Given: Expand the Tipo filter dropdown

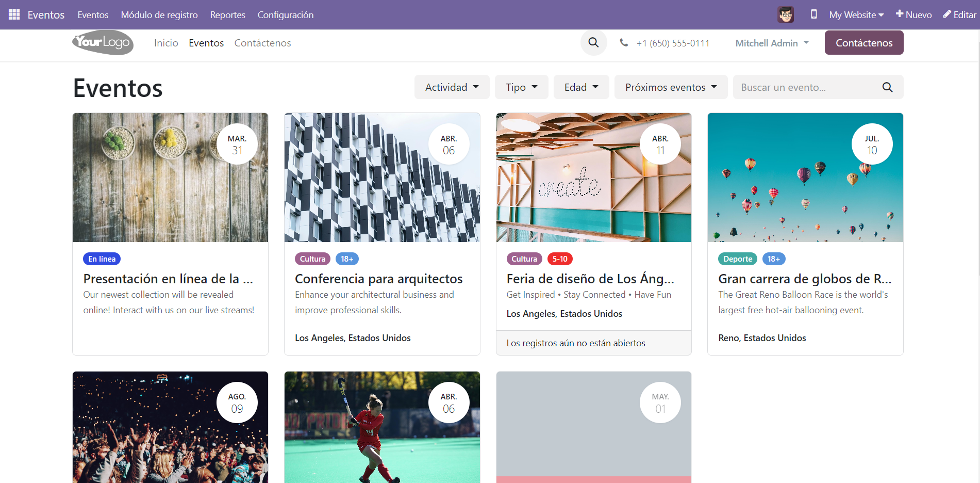Looking at the screenshot, I should tap(522, 87).
